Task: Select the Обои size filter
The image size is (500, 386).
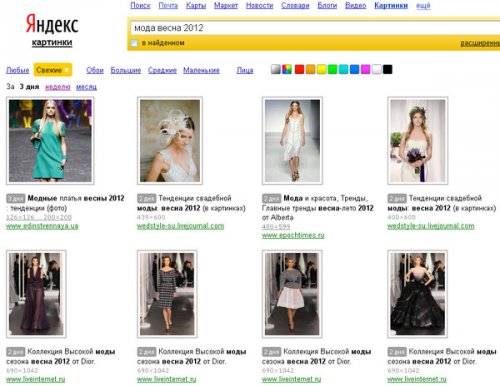Action: point(95,70)
